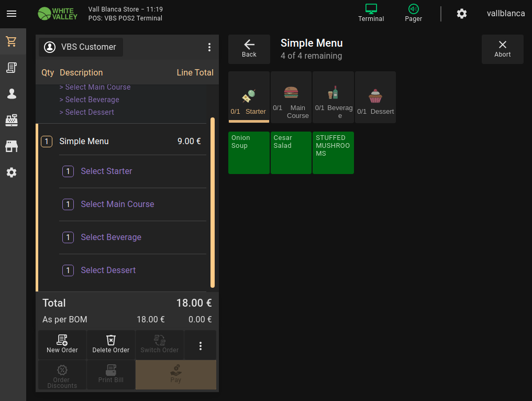Open the Pager icon

click(x=413, y=13)
